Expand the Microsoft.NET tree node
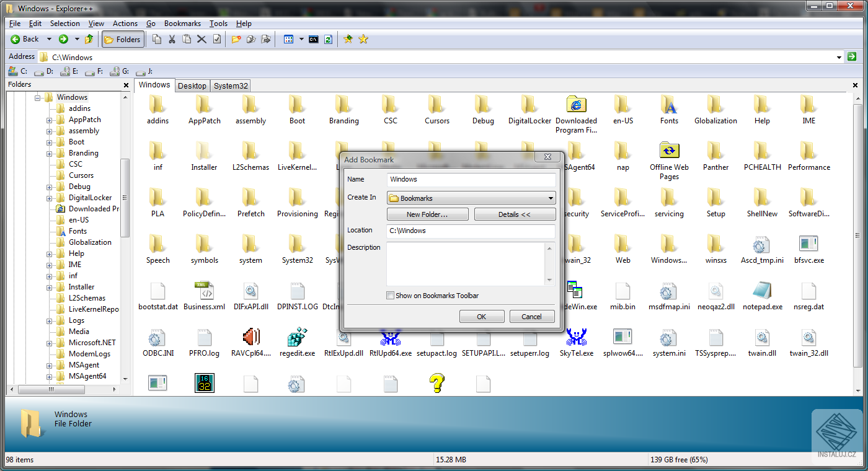Screen dimensions: 868x471 [x=50, y=343]
